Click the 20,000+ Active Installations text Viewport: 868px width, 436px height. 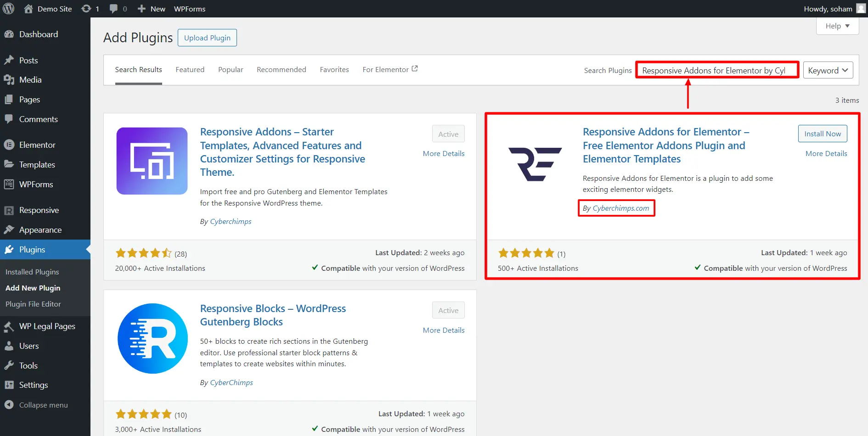pos(160,268)
